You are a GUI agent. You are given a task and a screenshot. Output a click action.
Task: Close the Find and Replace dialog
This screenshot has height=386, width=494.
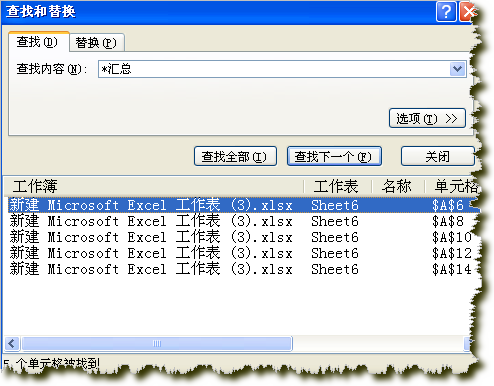(x=468, y=12)
